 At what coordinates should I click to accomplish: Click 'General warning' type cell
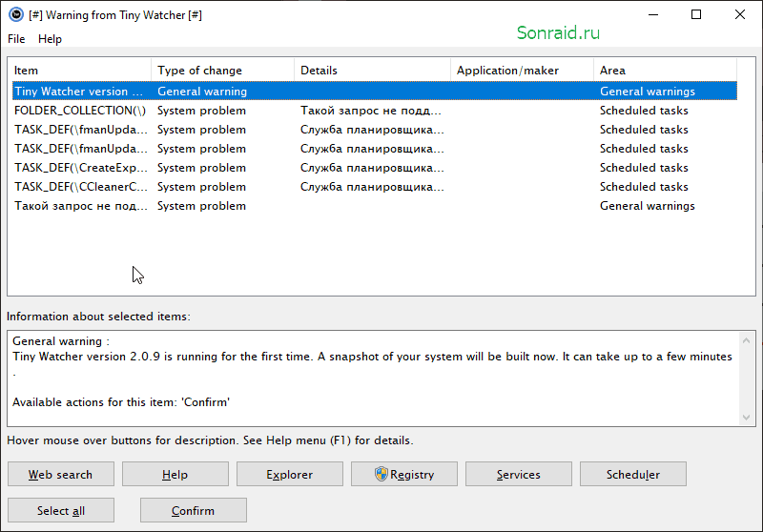(202, 92)
